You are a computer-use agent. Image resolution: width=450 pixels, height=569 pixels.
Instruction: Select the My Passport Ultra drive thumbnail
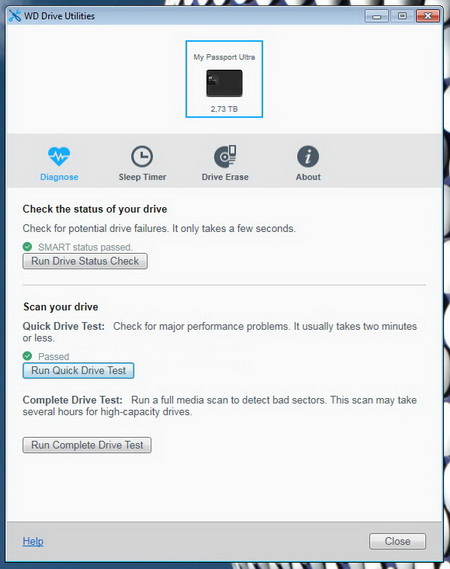click(224, 79)
